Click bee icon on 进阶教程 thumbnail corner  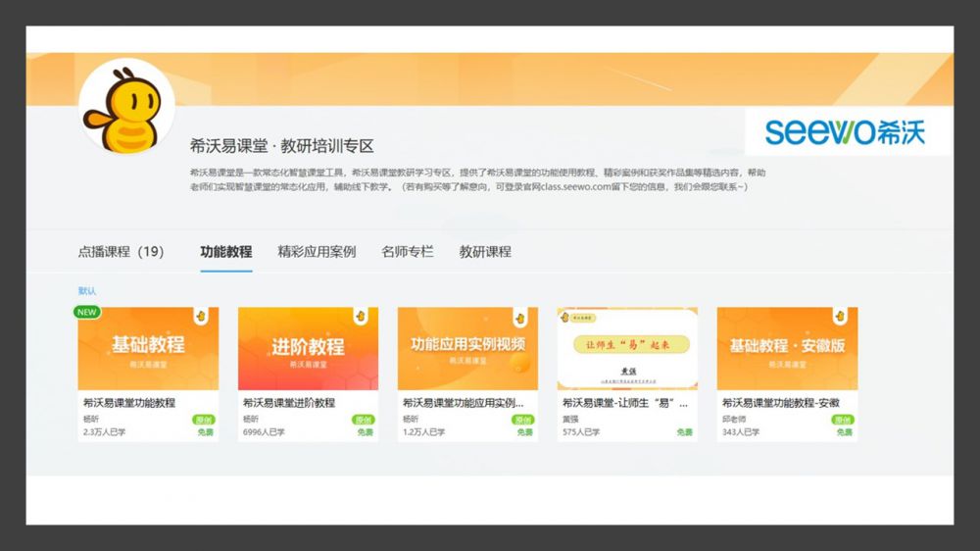(x=361, y=317)
